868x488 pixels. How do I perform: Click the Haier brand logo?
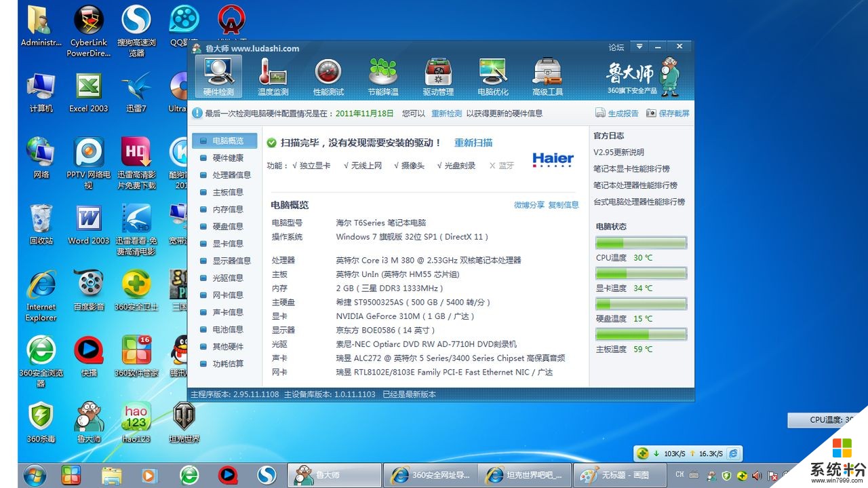(553, 159)
